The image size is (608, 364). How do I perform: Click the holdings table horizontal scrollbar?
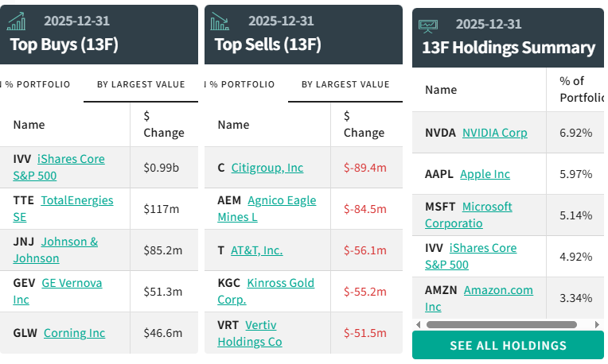click(x=501, y=324)
